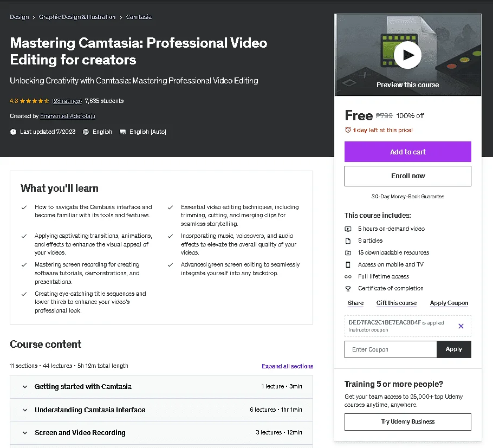Expand Getting started with Camtasia section
Viewport: 493px width, 448px height.
(x=161, y=387)
